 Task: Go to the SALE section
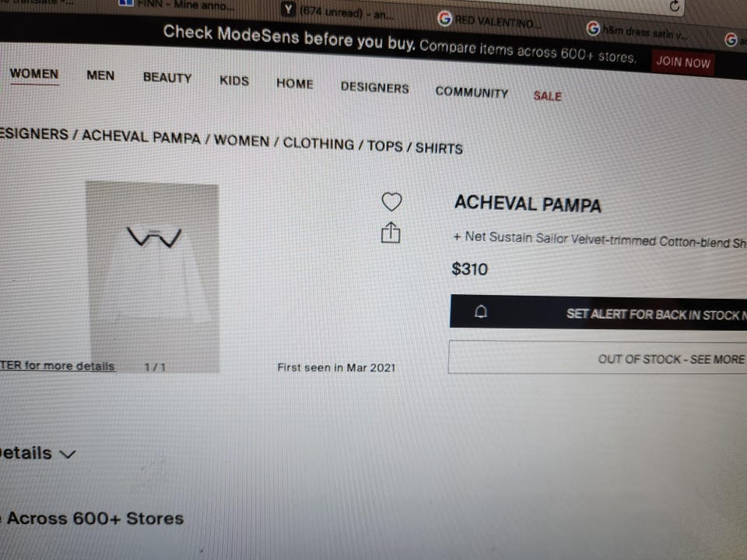[547, 96]
